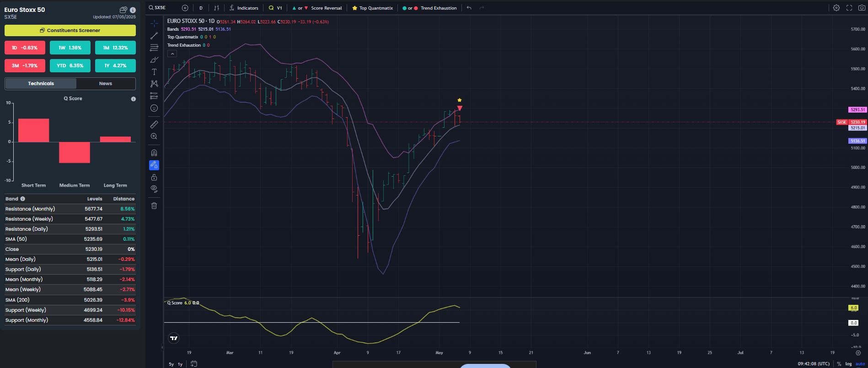Select the trend line drawing tool
Screen dimensions: 868x368
(x=154, y=36)
